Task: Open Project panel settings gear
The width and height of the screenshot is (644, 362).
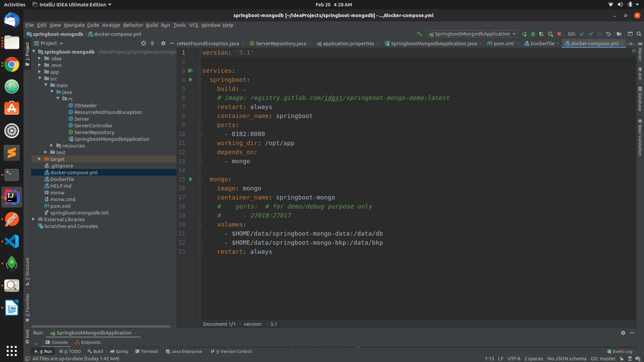Action: click(x=163, y=43)
